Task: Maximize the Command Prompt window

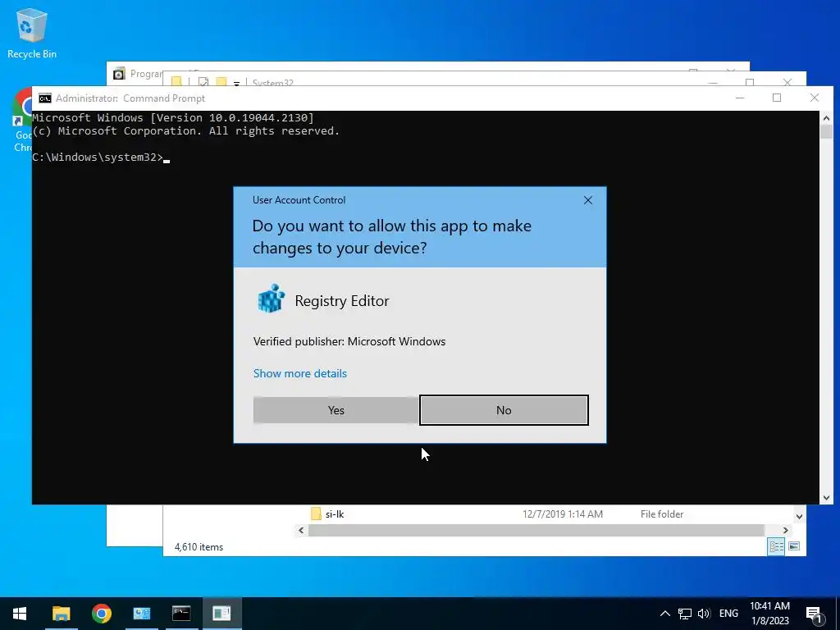Action: pyautogui.click(x=777, y=98)
